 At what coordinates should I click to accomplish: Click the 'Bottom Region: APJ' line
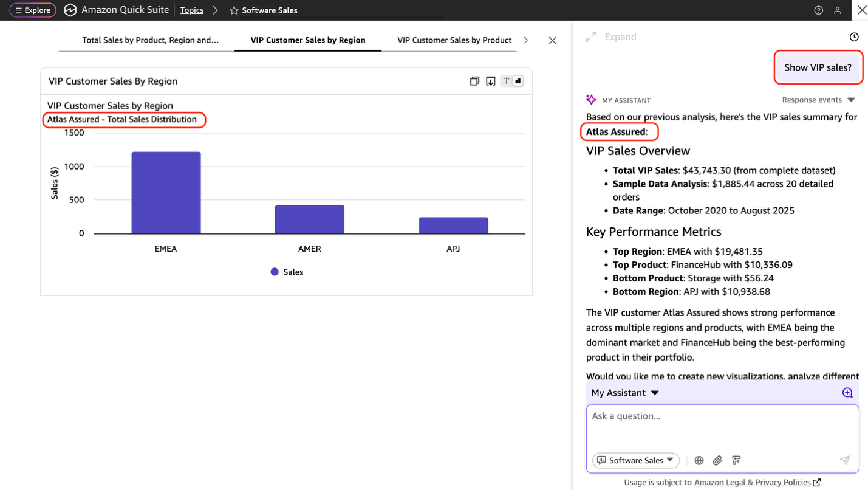click(691, 291)
